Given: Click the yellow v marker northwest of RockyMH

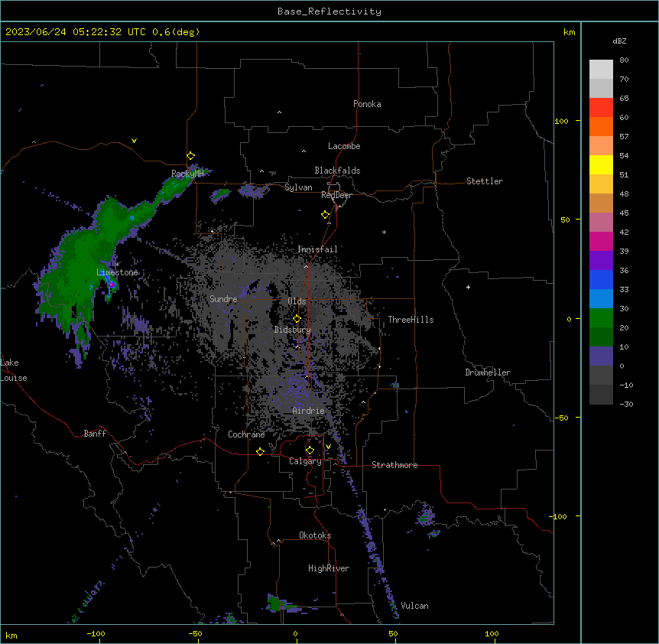Looking at the screenshot, I should pyautogui.click(x=134, y=141).
